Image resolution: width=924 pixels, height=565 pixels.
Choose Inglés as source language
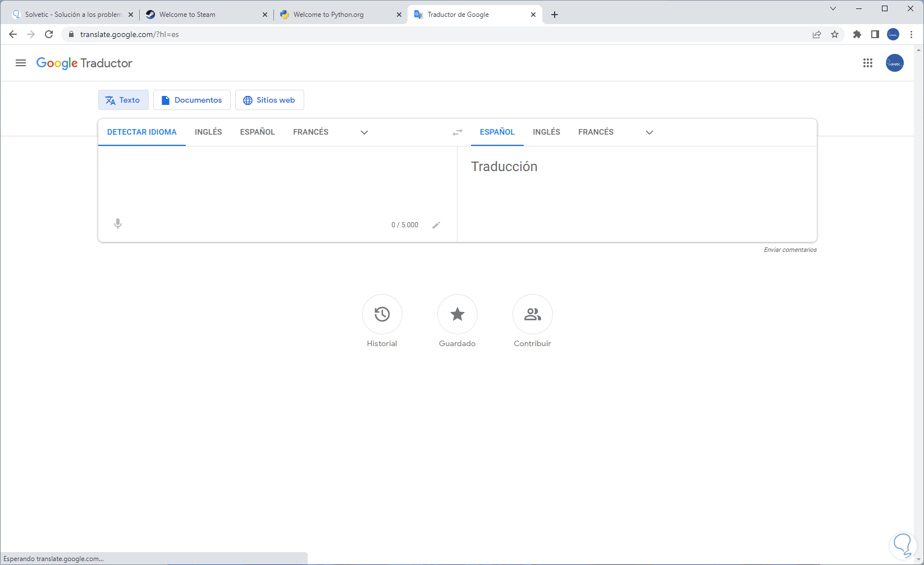coord(208,132)
